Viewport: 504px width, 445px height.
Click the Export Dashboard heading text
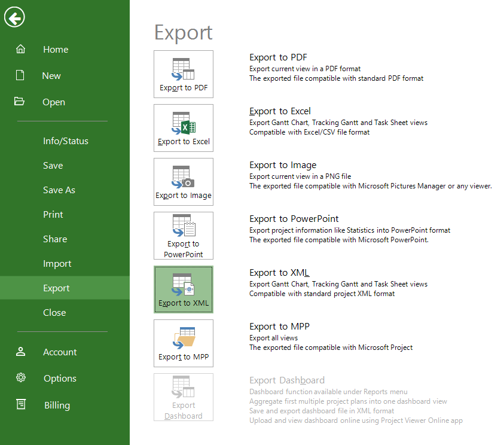pos(287,380)
